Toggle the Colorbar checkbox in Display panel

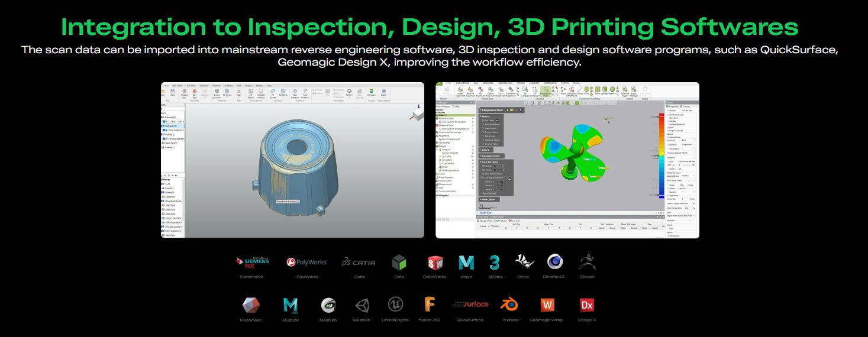[x=668, y=121]
